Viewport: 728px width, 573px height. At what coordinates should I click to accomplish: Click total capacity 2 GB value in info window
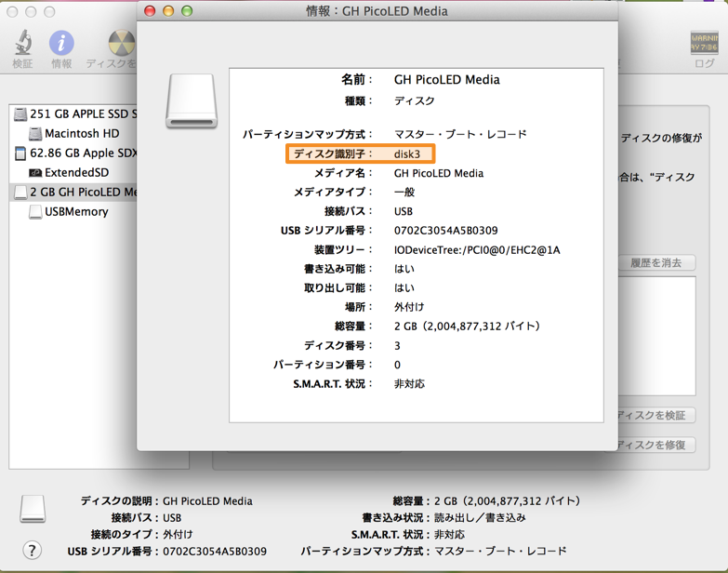click(467, 326)
